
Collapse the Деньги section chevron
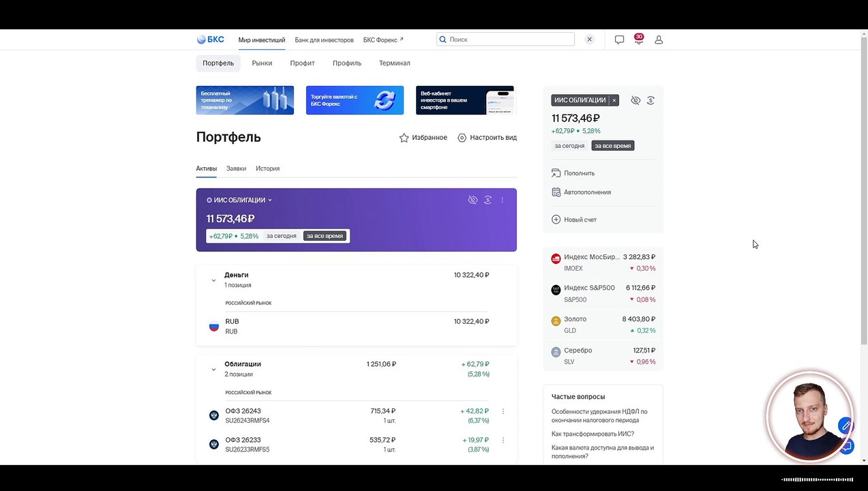(213, 280)
